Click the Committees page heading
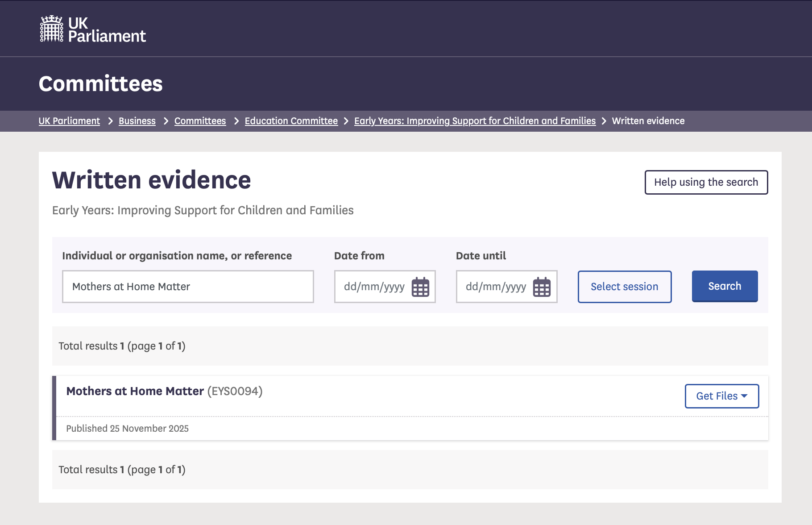The image size is (812, 525). click(x=101, y=83)
